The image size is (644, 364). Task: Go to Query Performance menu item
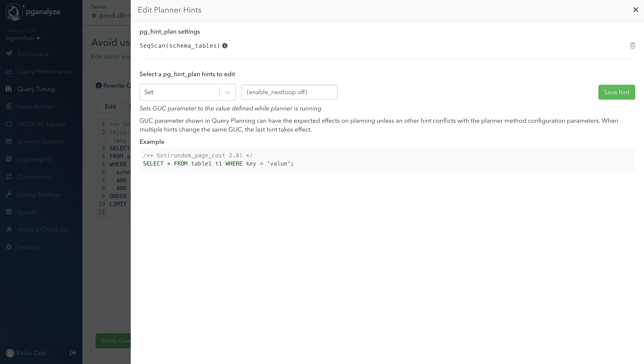coord(44,72)
